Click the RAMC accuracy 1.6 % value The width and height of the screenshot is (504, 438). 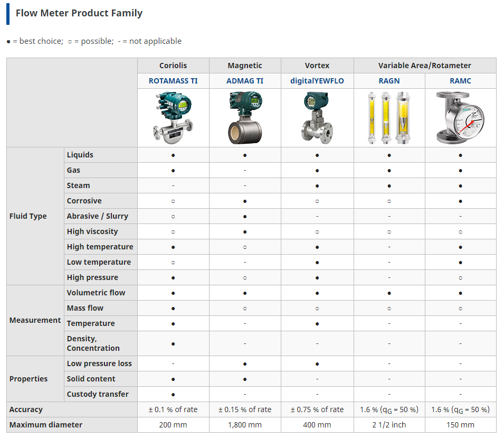pyautogui.click(x=460, y=409)
